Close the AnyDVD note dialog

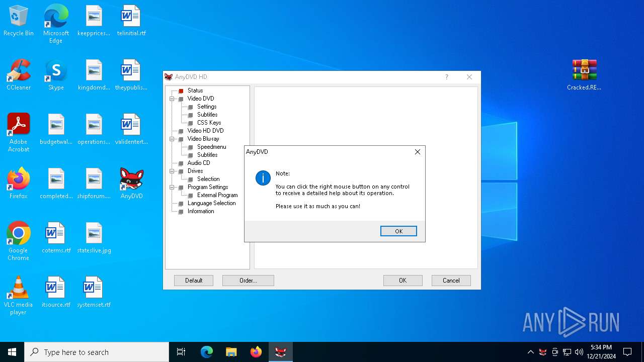(417, 152)
